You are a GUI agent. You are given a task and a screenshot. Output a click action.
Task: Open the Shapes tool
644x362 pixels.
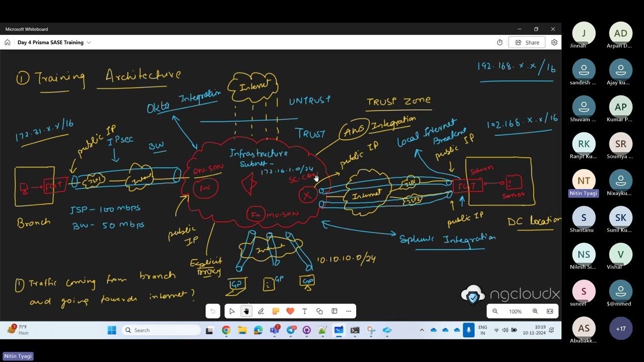[x=319, y=311]
